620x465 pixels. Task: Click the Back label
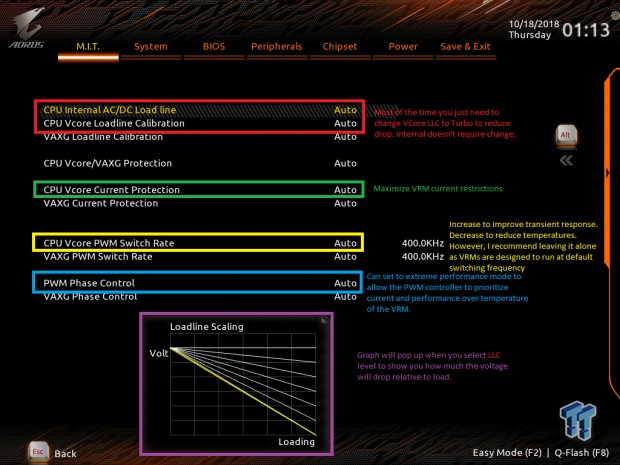(65, 454)
